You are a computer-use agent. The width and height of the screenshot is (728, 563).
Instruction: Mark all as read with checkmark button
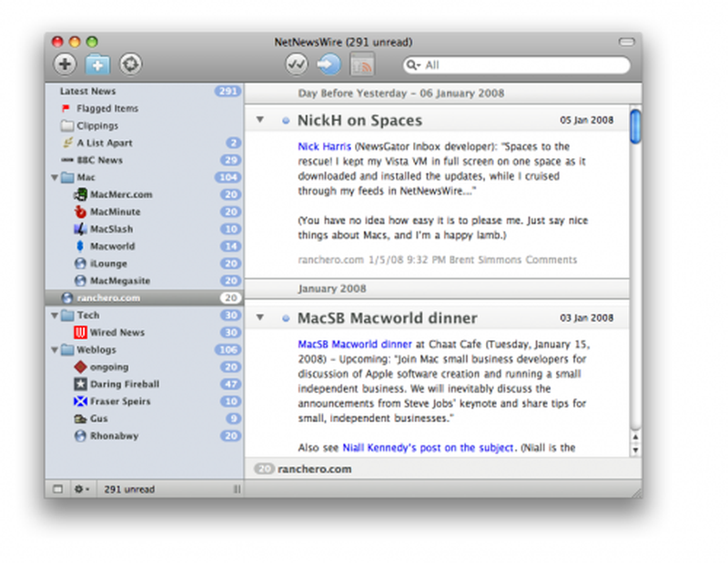pos(297,64)
